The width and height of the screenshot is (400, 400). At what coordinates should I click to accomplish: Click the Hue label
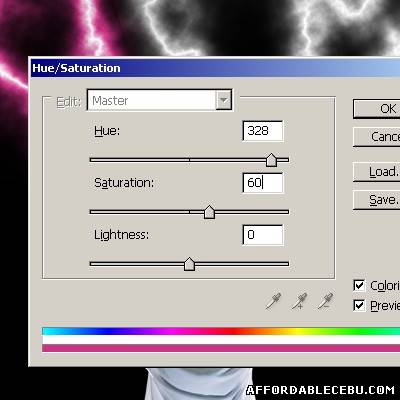point(107,131)
